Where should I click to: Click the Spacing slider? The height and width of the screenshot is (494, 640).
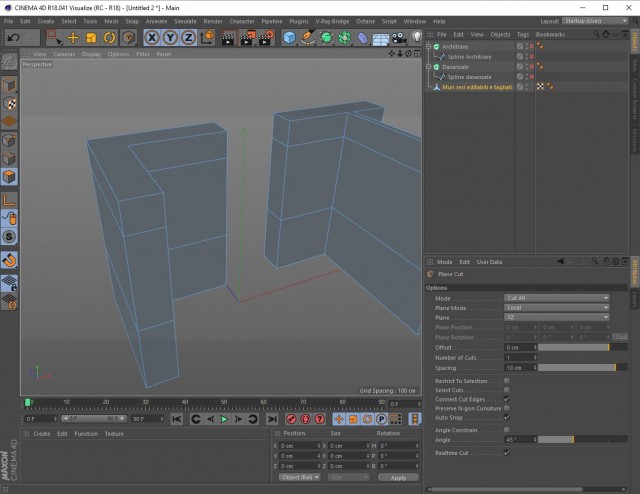[582, 368]
